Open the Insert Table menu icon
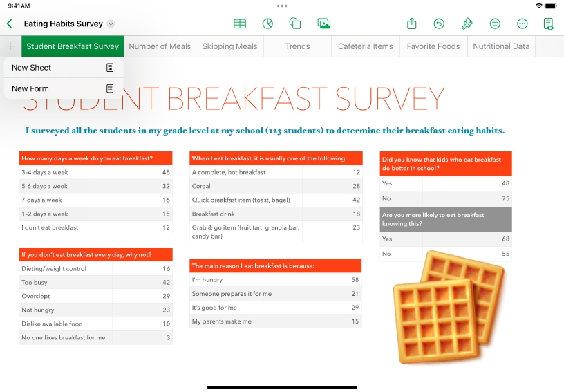 [240, 24]
